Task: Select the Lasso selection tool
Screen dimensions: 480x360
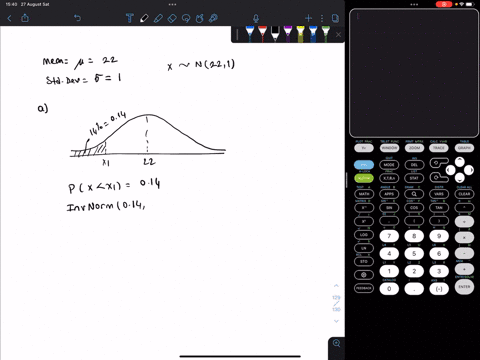Action: pyautogui.click(x=186, y=18)
